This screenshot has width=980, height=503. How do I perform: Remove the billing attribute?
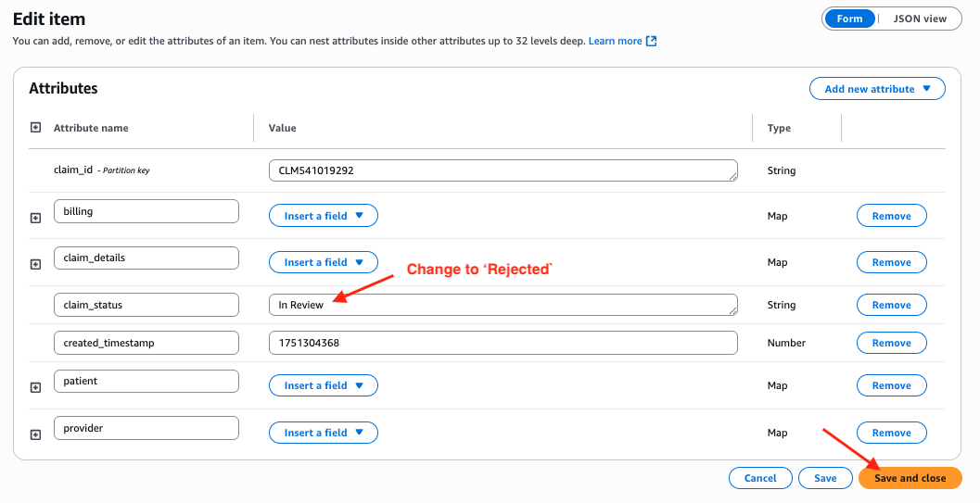[891, 216]
